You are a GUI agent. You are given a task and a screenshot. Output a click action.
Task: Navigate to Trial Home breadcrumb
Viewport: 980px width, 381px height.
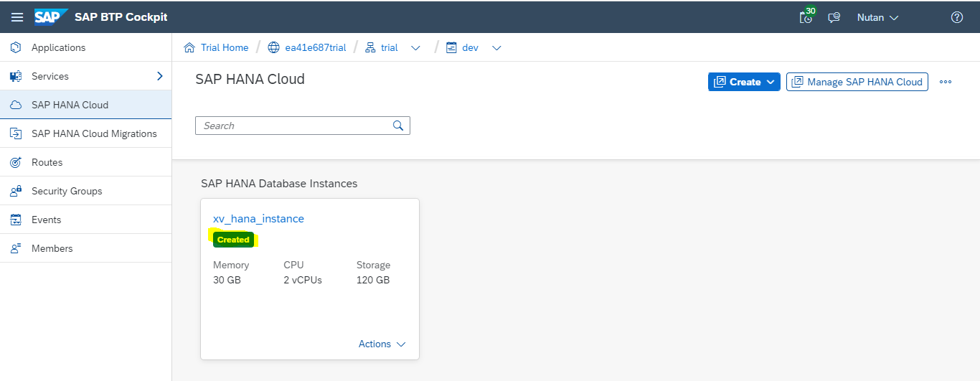click(x=225, y=47)
